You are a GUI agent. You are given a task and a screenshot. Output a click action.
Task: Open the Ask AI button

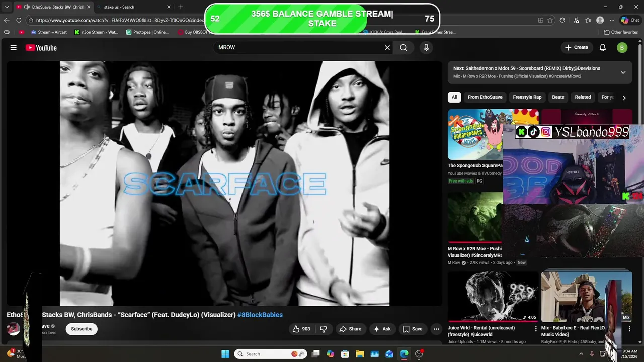[x=382, y=329]
